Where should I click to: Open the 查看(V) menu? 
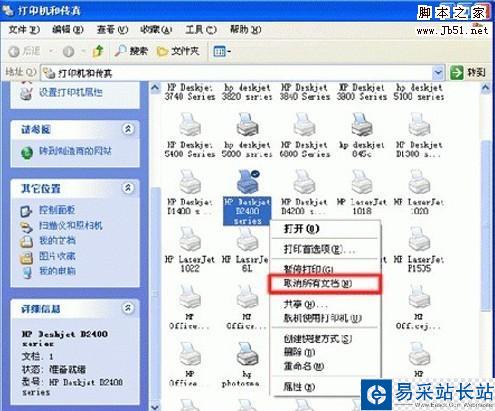click(112, 30)
